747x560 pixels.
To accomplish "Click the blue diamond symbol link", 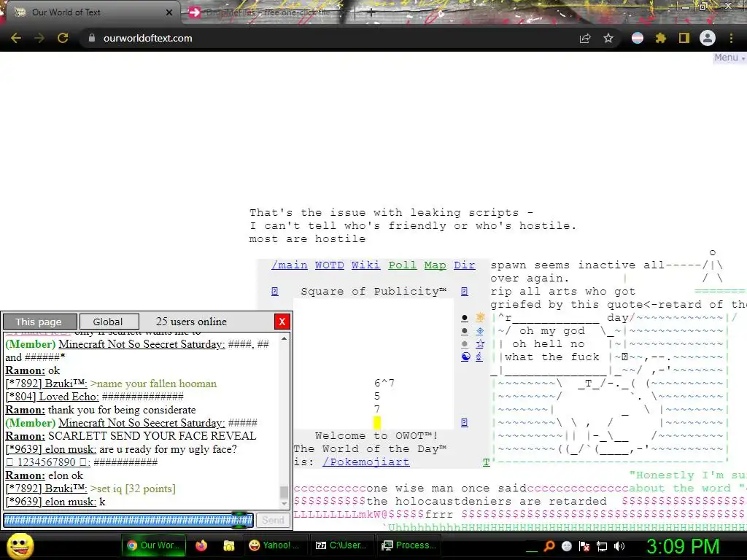I will pyautogui.click(x=480, y=330).
